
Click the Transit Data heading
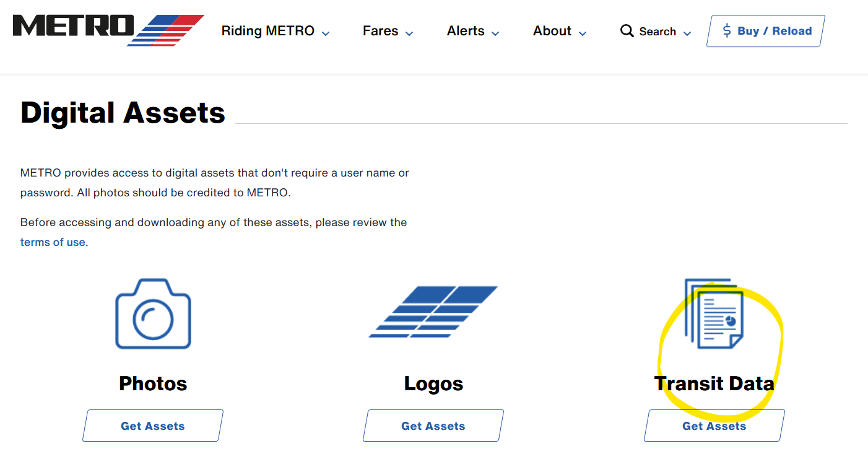[714, 383]
